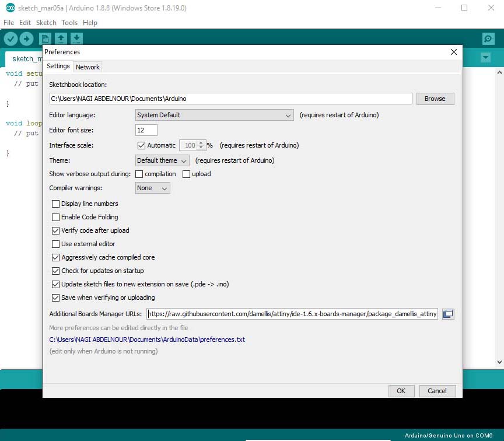The height and width of the screenshot is (441, 504).
Task: Save sketch using the Save arrow icon
Action: [x=76, y=39]
